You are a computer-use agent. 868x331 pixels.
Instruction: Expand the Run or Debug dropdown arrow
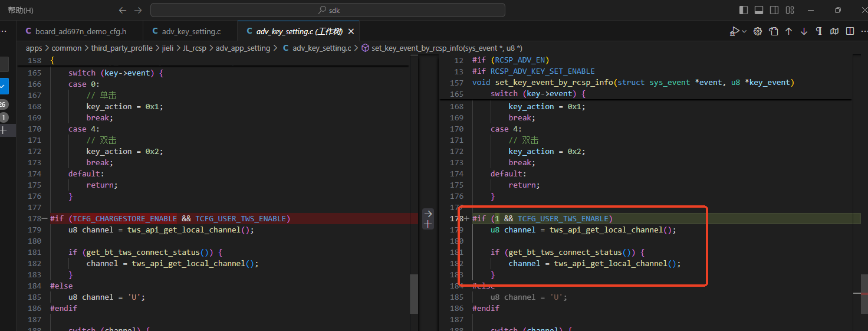(744, 31)
